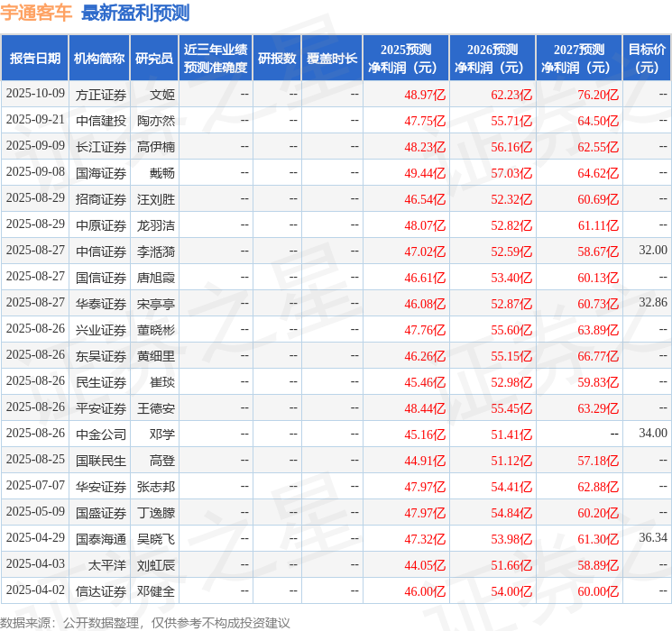The height and width of the screenshot is (631, 672).
Task: Select 国信证券 institution cell
Action: pos(101,278)
